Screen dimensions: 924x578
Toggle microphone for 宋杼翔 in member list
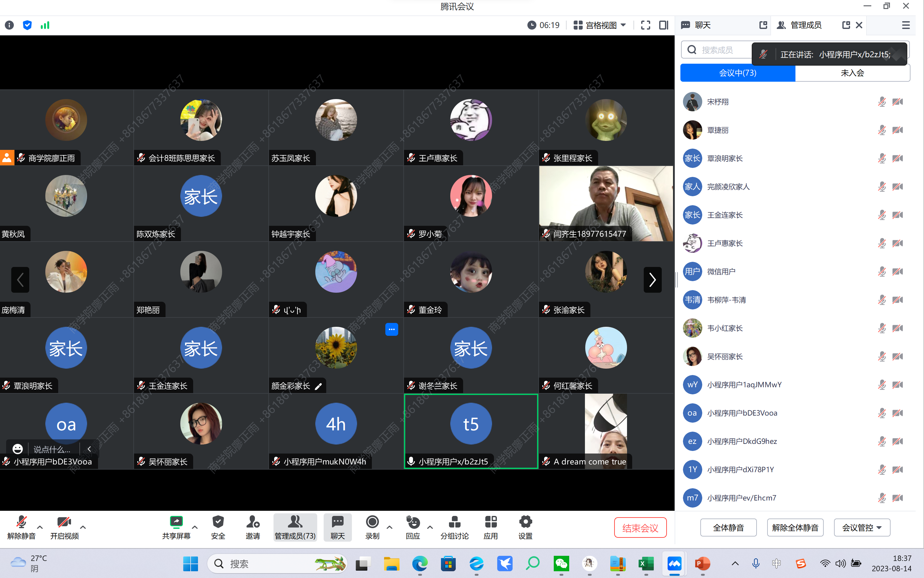(x=881, y=102)
